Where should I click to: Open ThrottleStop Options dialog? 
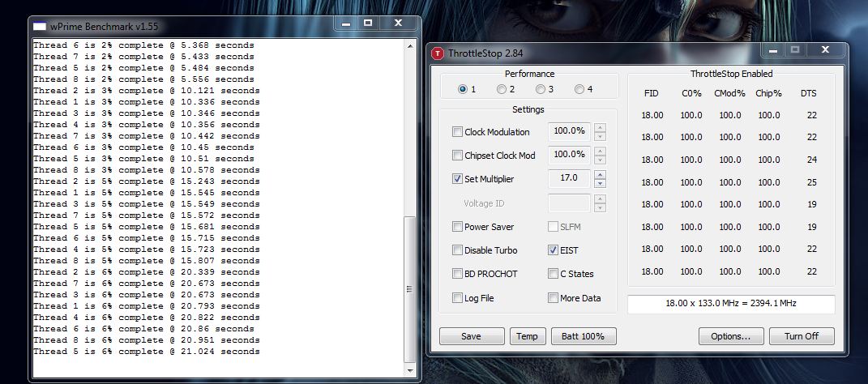[731, 336]
